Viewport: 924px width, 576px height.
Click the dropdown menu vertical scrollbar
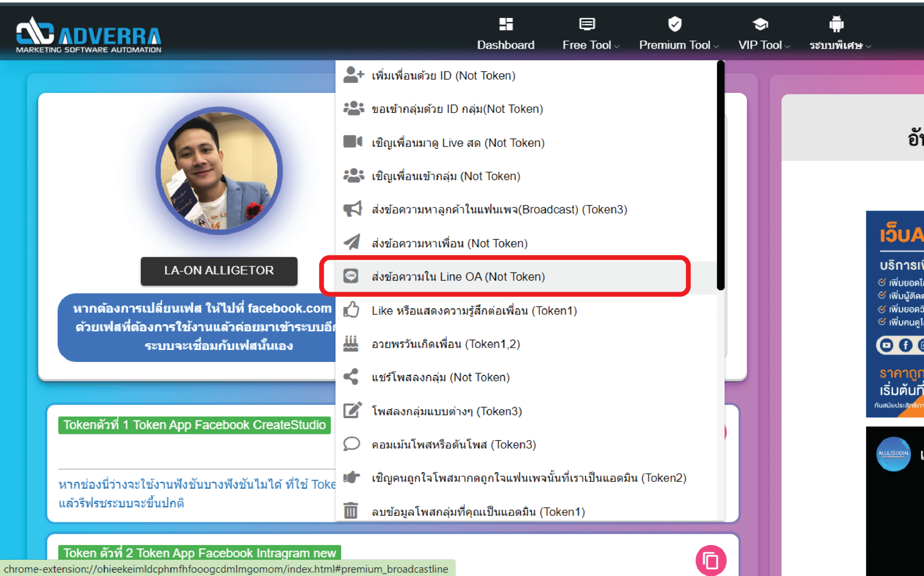[x=720, y=175]
